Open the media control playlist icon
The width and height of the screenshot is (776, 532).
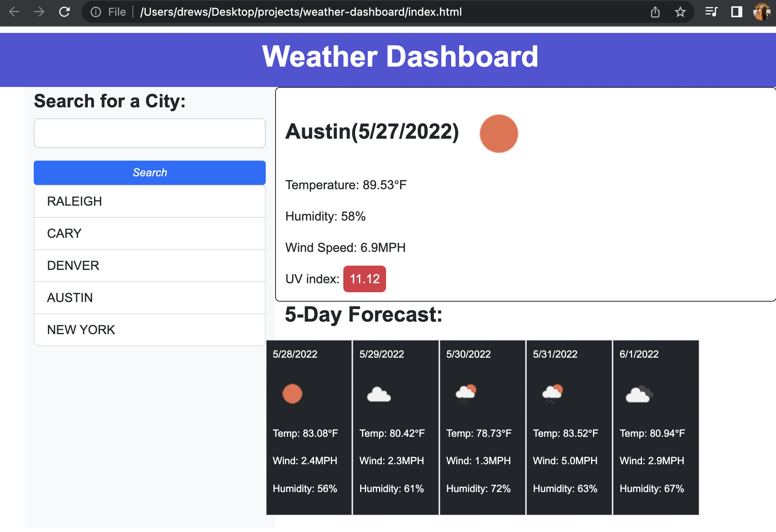coord(711,12)
